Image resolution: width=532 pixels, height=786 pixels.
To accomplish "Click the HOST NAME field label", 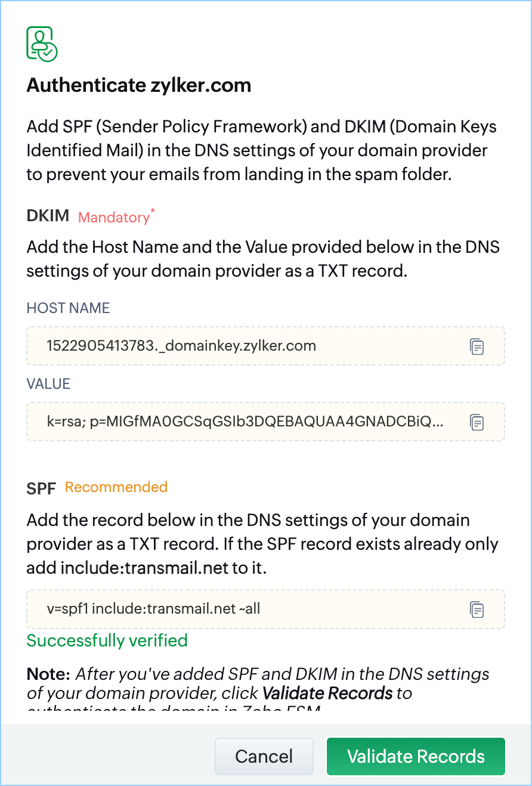I will [68, 308].
